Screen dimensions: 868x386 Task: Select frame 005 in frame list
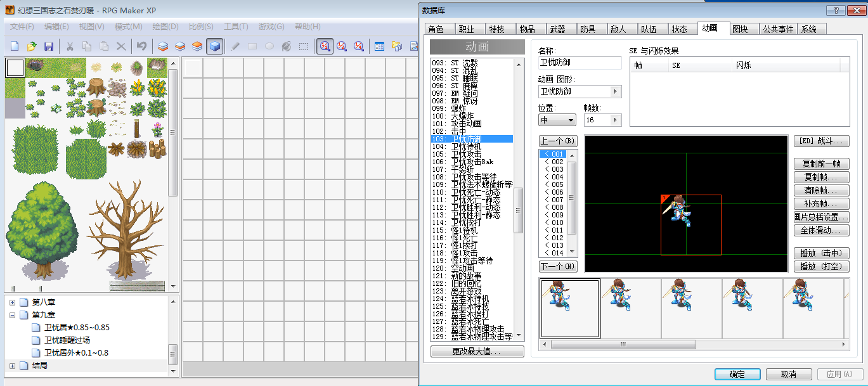click(x=554, y=184)
